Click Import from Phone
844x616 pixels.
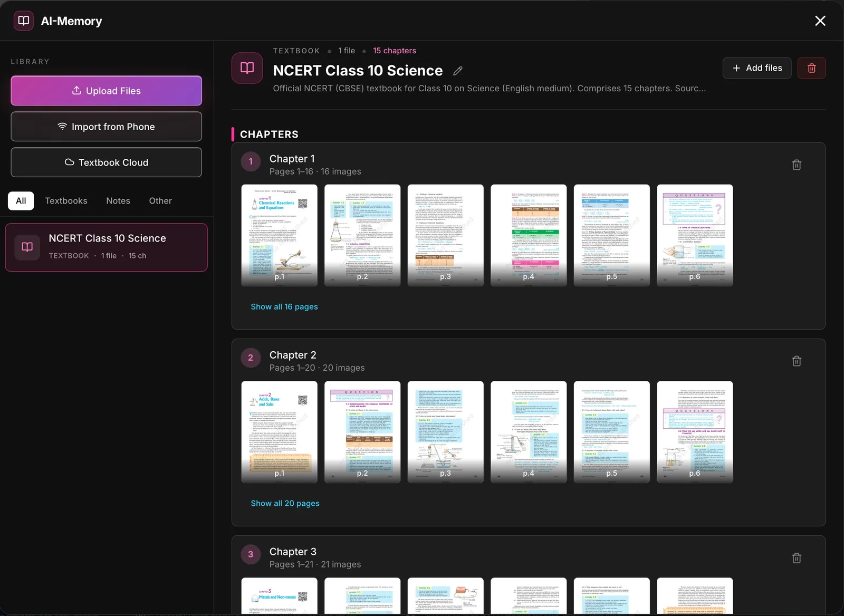coord(107,127)
